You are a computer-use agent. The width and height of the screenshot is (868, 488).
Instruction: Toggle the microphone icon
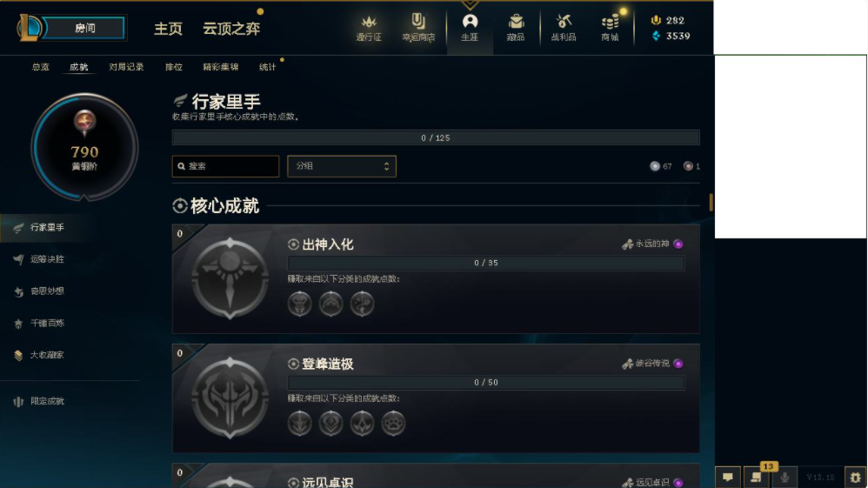(785, 477)
